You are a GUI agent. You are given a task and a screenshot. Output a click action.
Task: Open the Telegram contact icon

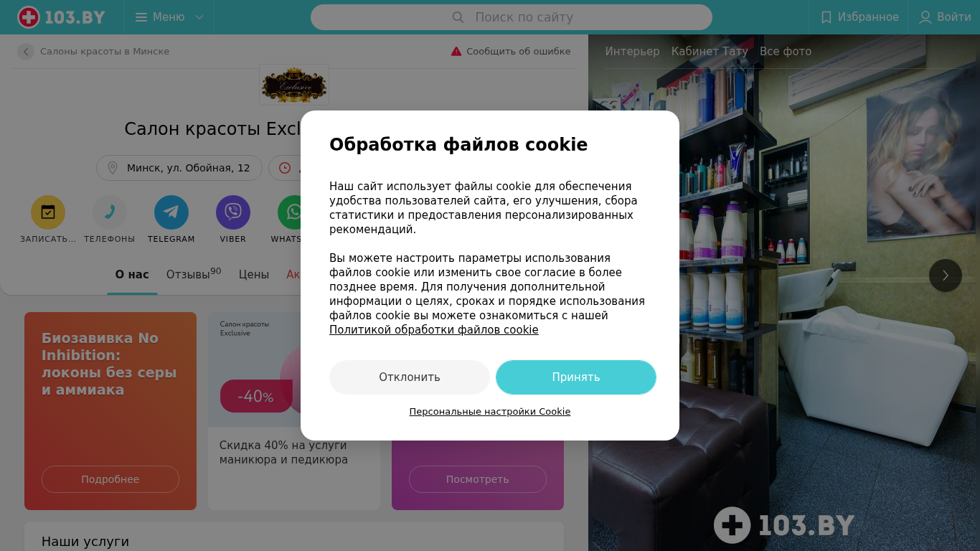pos(171,212)
